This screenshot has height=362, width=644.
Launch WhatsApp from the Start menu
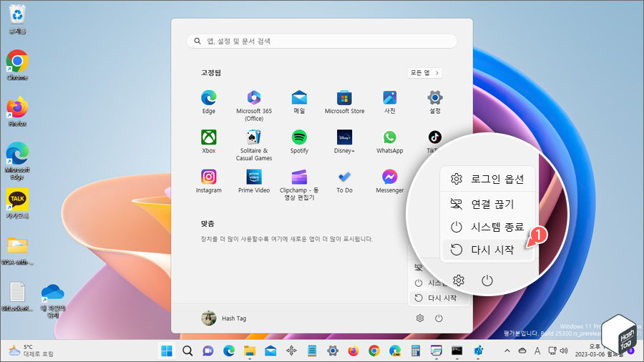point(389,142)
